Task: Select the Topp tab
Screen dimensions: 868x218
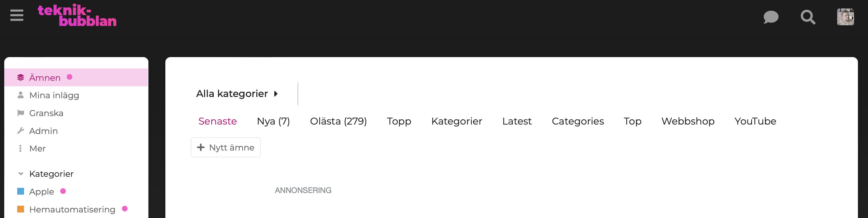Action: pyautogui.click(x=399, y=121)
